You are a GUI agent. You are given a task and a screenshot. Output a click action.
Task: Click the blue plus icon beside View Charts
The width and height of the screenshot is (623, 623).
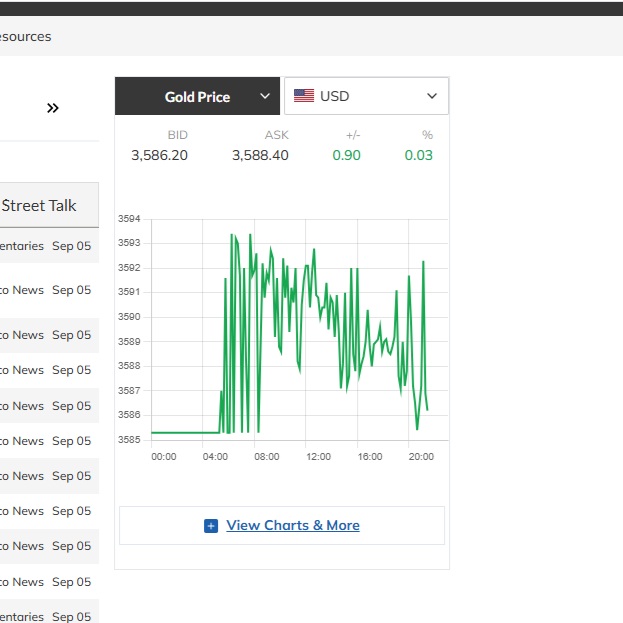tap(211, 526)
